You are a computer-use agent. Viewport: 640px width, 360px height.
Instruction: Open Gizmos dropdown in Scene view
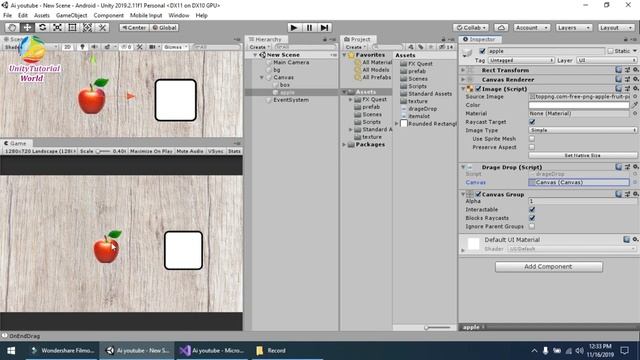click(175, 47)
